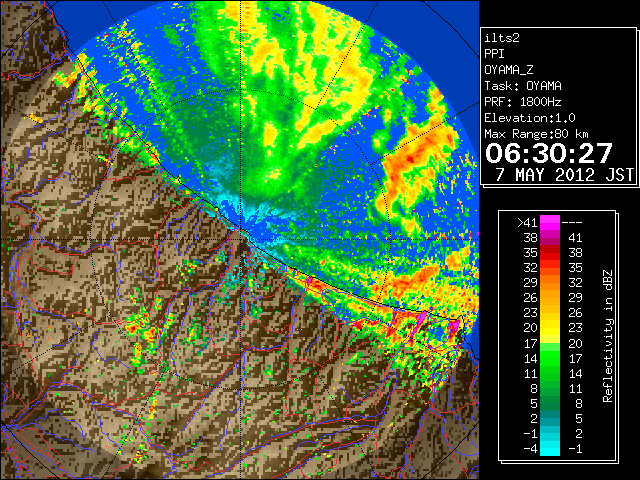Image resolution: width=640 pixels, height=480 pixels.
Task: Click the '>41' legend label
Action: coord(527,223)
